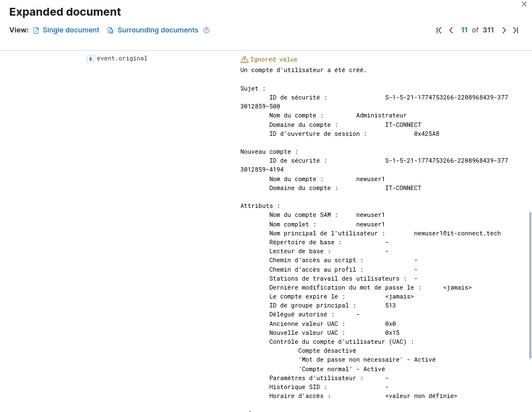
Task: Click the Ignored value warning icon
Action: (x=244, y=59)
